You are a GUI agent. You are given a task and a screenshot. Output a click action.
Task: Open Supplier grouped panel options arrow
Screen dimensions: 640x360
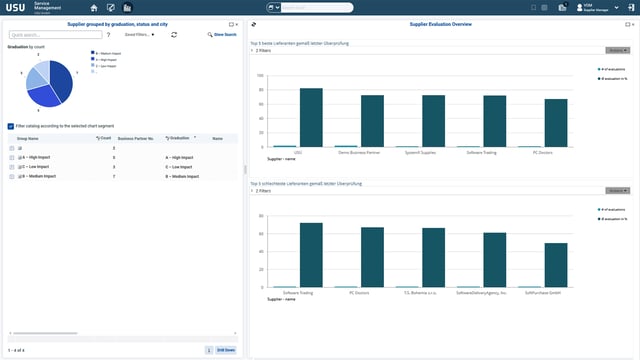[x=237, y=24]
